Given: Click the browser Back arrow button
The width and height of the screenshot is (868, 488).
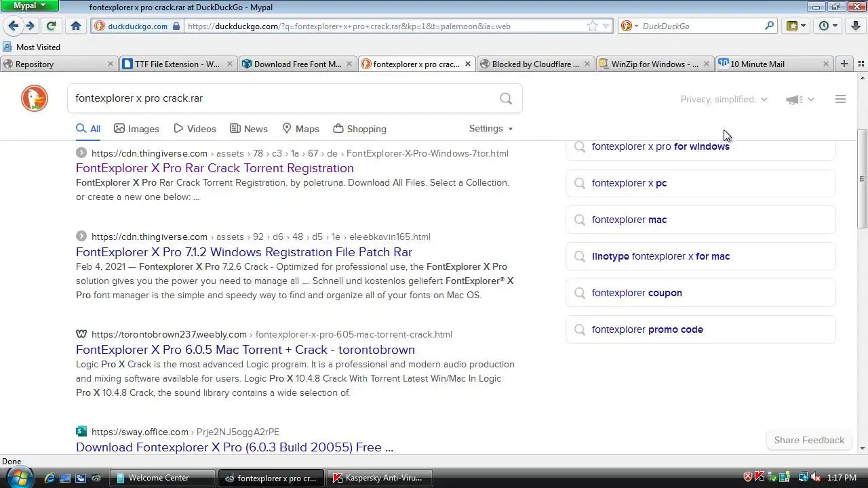Looking at the screenshot, I should click(x=13, y=26).
